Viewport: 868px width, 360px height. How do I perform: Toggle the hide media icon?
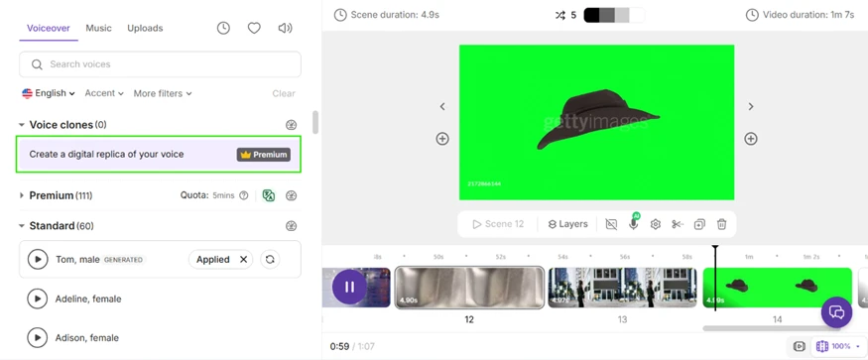coord(611,224)
